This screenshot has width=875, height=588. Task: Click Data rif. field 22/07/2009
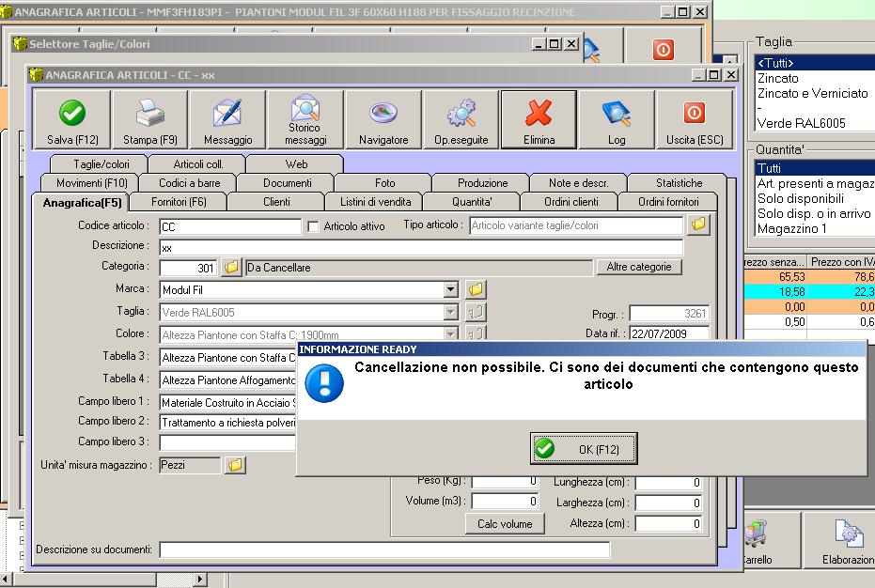click(x=669, y=333)
